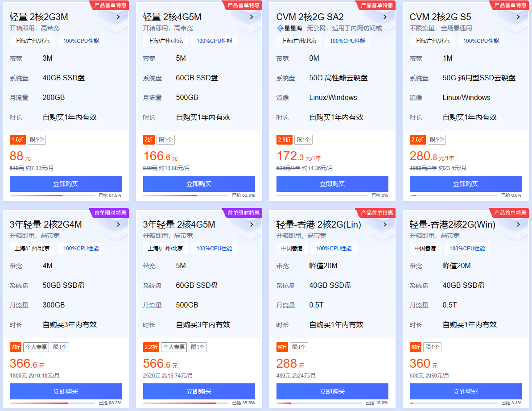Click the 1.6折 discount badge on 轻量 2核2G3M
The image size is (532, 411).
pos(17,139)
